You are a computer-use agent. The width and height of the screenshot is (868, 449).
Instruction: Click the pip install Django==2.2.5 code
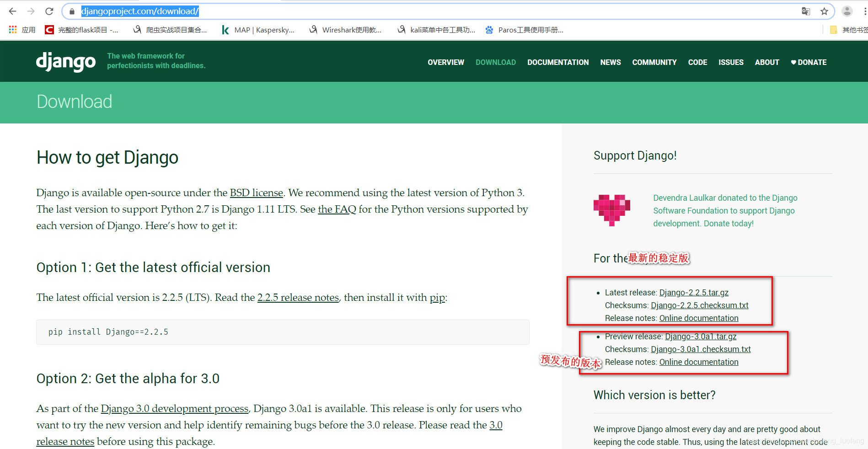[x=108, y=332]
